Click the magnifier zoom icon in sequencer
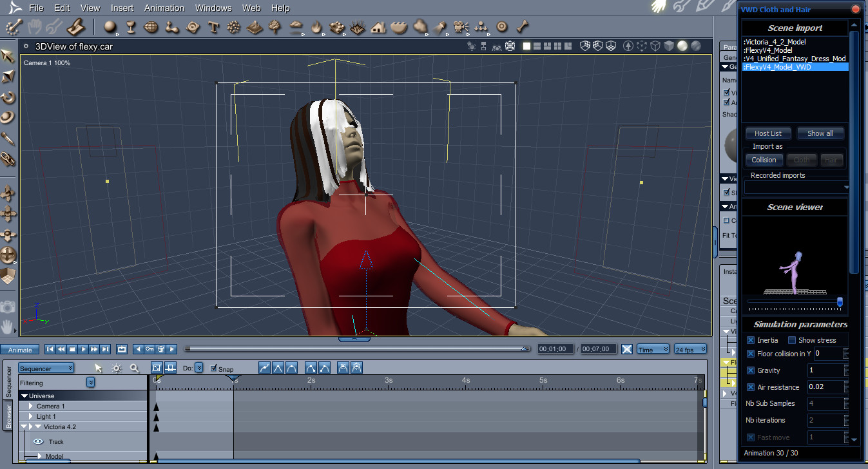Image resolution: width=868 pixels, height=469 pixels. [x=135, y=368]
